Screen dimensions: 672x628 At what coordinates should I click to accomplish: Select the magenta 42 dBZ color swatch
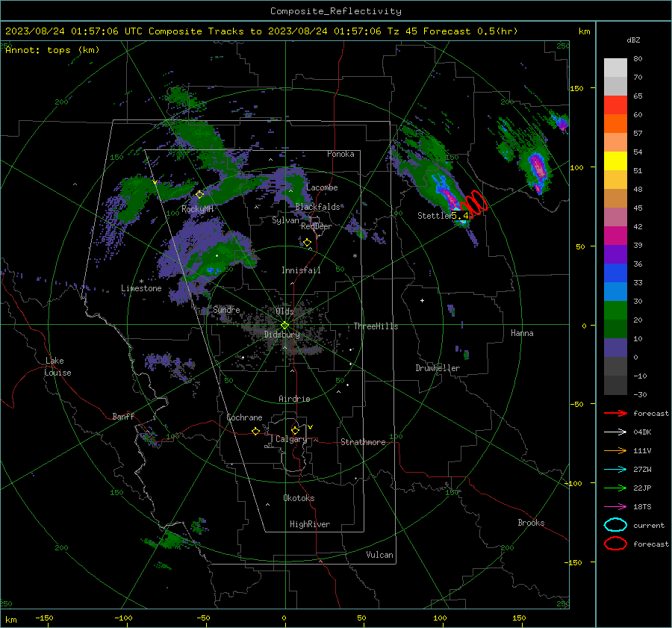click(615, 236)
